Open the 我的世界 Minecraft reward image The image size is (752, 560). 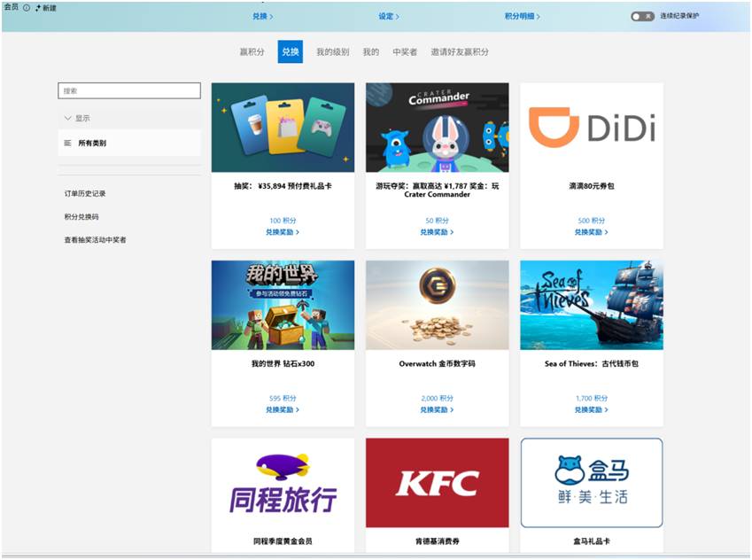click(283, 305)
